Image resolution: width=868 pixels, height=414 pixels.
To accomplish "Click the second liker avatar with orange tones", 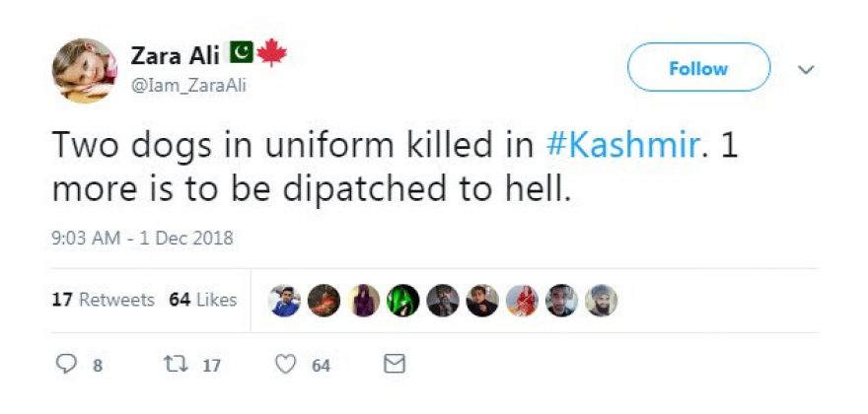I will (x=324, y=301).
